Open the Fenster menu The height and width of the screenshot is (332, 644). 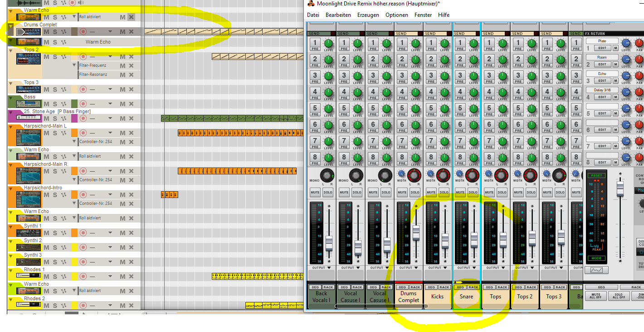coord(423,15)
